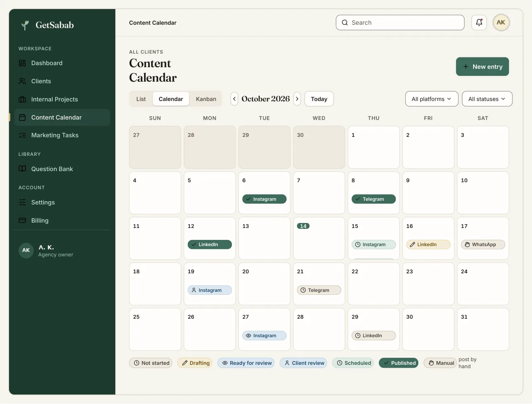532x404 pixels.
Task: Toggle the Ready for review legend chip
Action: pyautogui.click(x=246, y=363)
